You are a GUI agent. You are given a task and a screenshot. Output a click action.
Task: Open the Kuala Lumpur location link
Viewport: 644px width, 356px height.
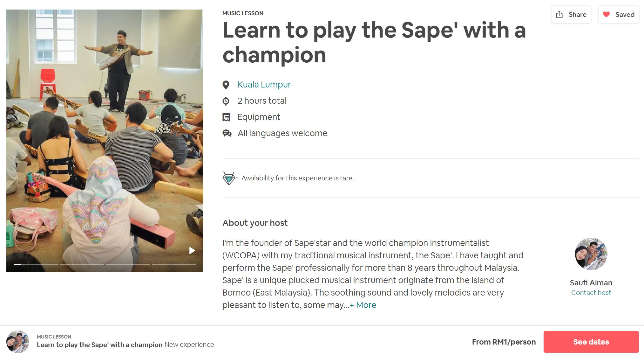click(264, 85)
